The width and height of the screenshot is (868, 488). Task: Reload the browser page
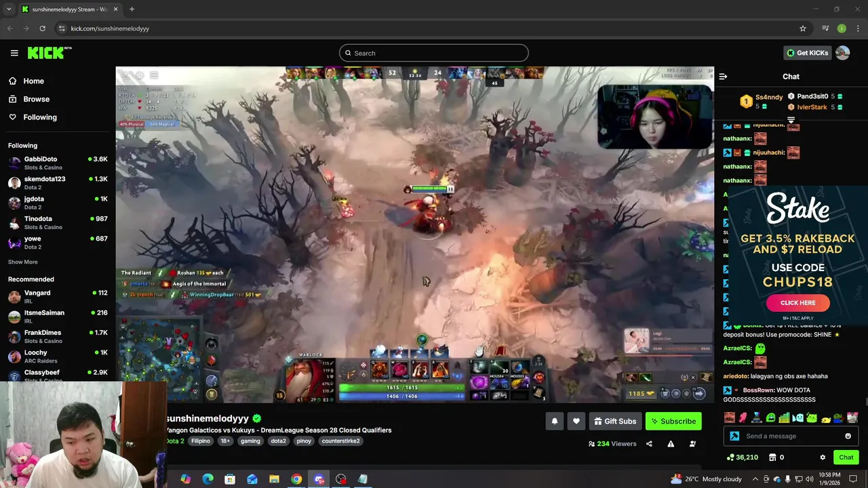(x=42, y=28)
